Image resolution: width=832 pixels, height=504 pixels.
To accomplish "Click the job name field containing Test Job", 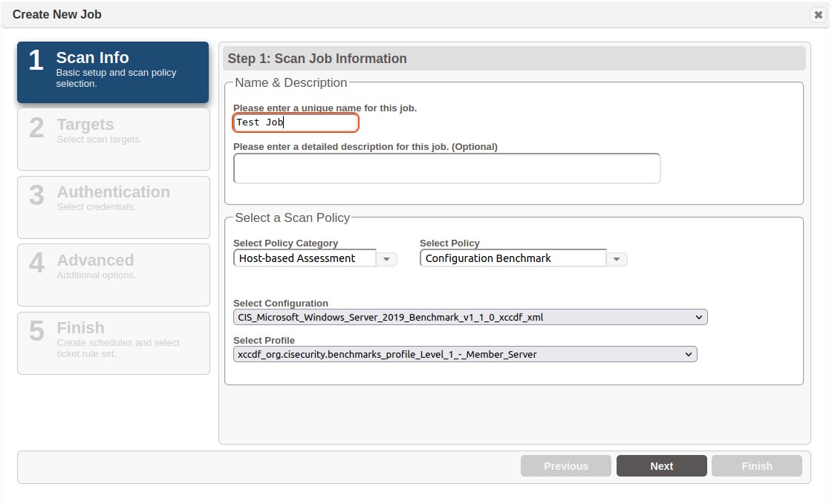I will click(x=295, y=122).
